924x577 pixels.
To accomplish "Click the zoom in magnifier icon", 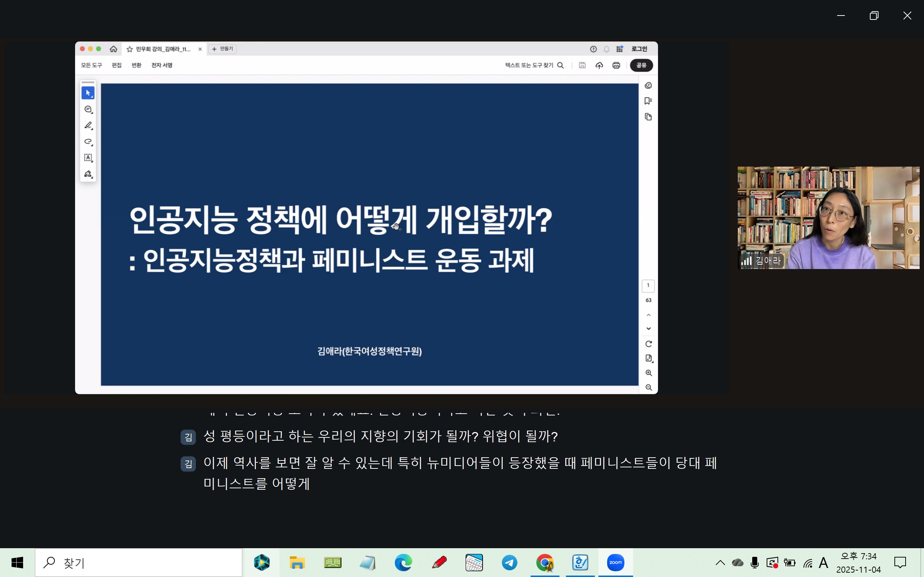I will tap(648, 373).
